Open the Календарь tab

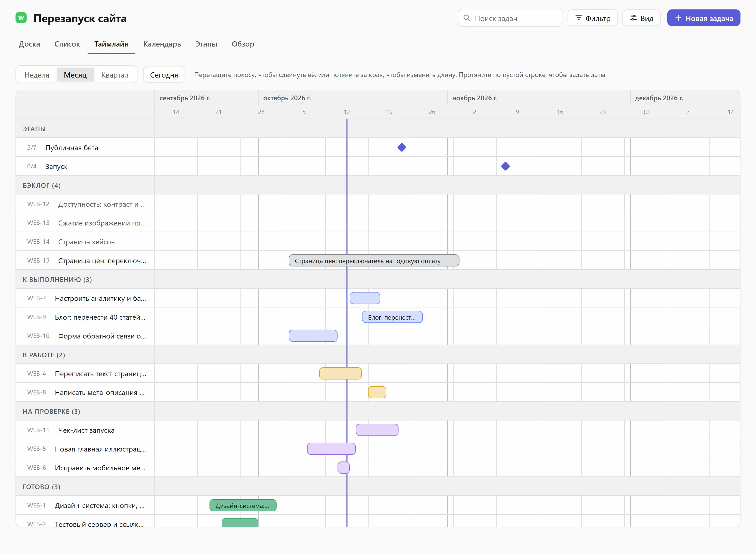162,44
